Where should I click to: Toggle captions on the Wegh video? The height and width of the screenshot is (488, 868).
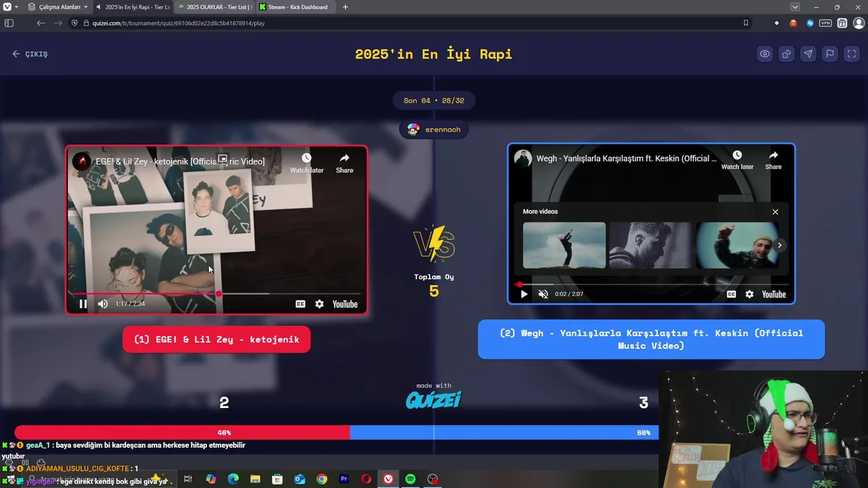point(731,294)
